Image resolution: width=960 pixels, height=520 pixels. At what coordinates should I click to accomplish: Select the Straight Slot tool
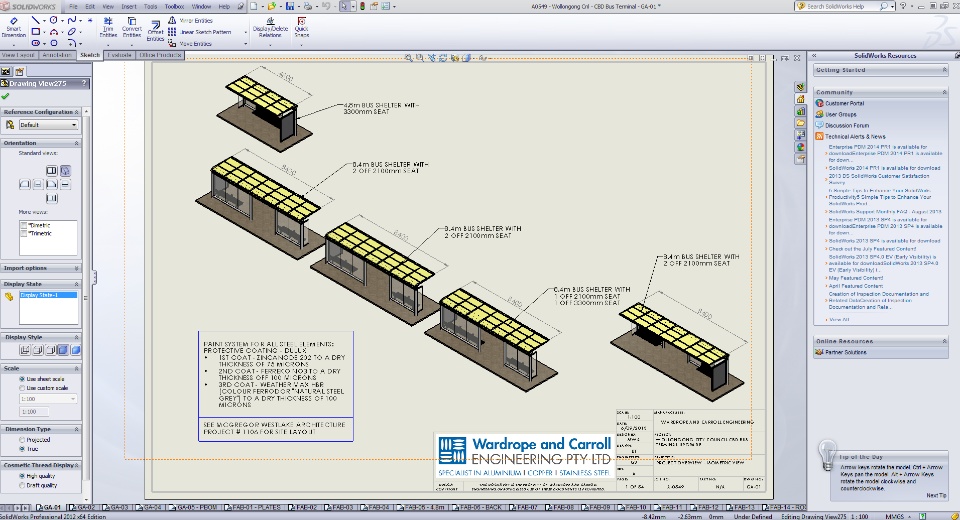36,43
